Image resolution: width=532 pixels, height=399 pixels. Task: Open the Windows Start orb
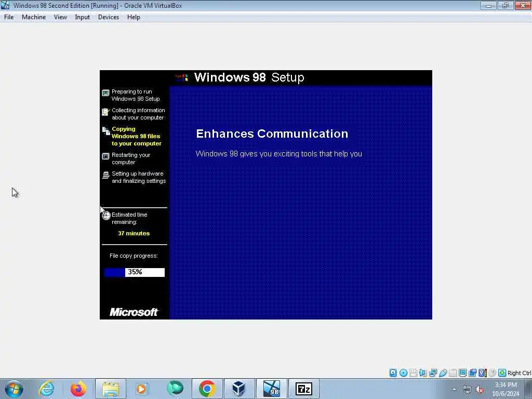tap(14, 389)
